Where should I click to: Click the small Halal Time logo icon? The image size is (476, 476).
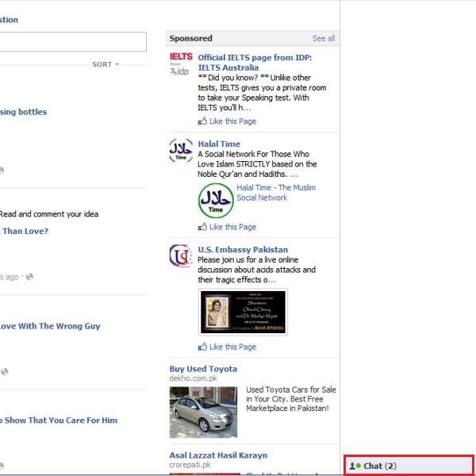[181, 150]
